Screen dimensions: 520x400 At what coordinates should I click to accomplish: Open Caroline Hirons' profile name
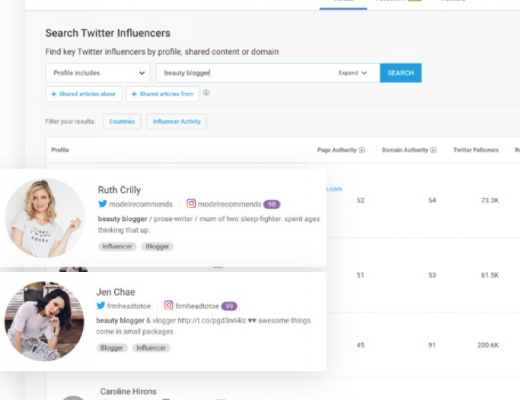[128, 391]
